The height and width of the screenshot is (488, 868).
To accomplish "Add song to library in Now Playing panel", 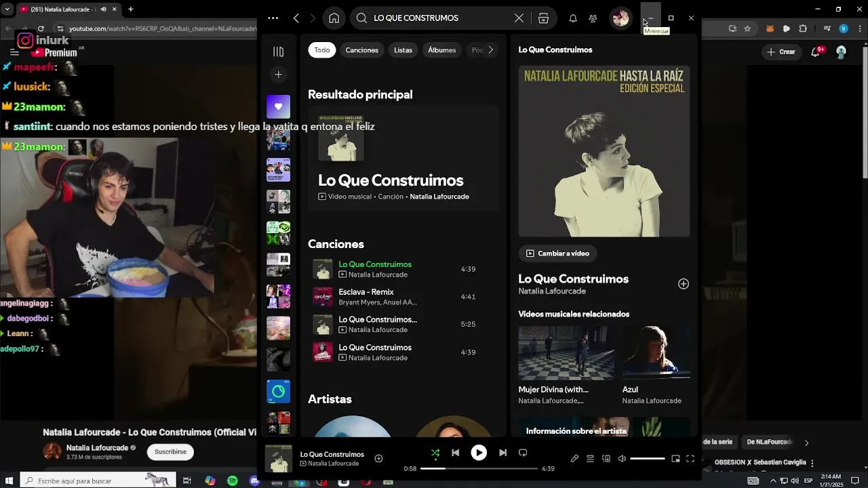I will pyautogui.click(x=684, y=284).
